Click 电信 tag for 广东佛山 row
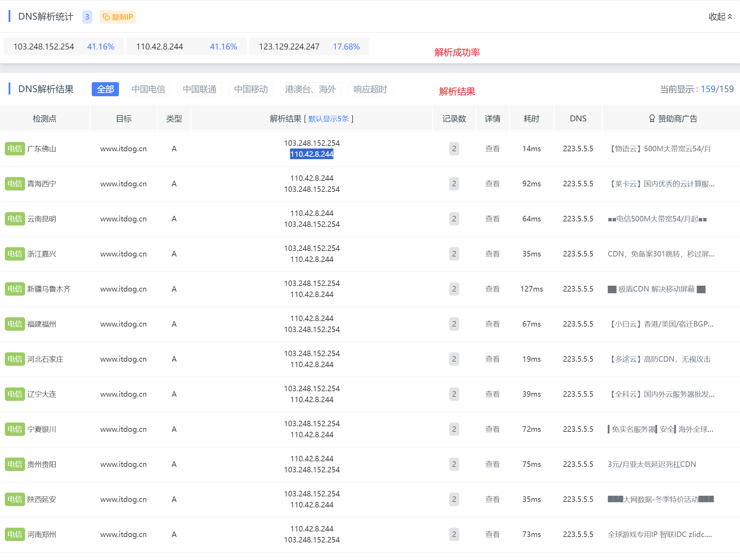The image size is (740, 560). click(x=15, y=149)
